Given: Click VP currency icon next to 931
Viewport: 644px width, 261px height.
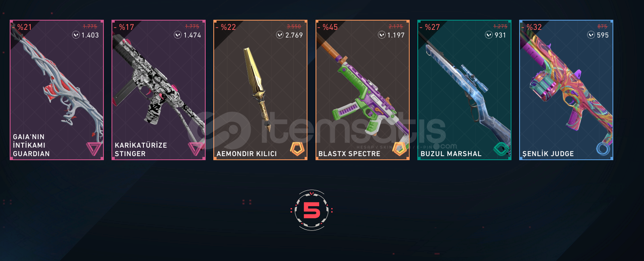Looking at the screenshot, I should point(489,35).
